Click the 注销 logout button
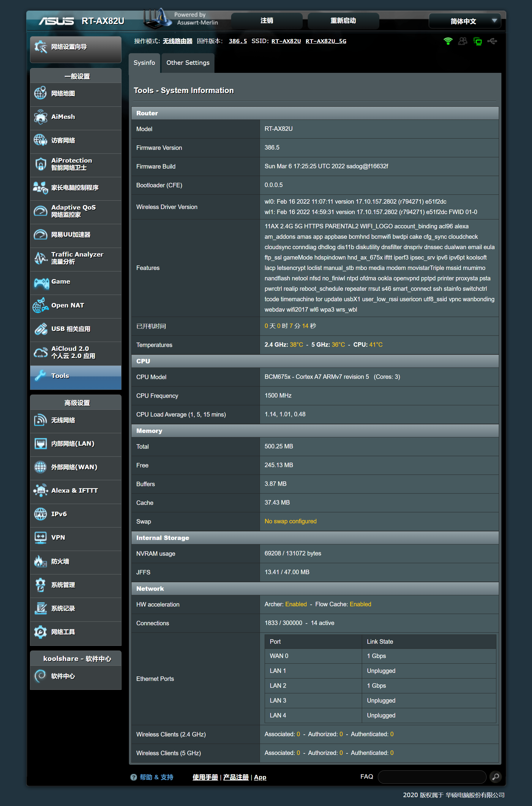 266,21
